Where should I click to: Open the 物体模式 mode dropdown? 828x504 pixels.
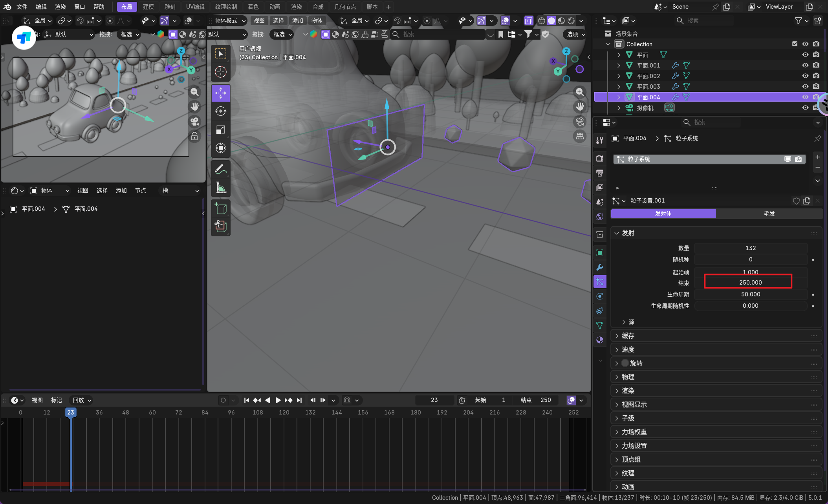click(230, 20)
